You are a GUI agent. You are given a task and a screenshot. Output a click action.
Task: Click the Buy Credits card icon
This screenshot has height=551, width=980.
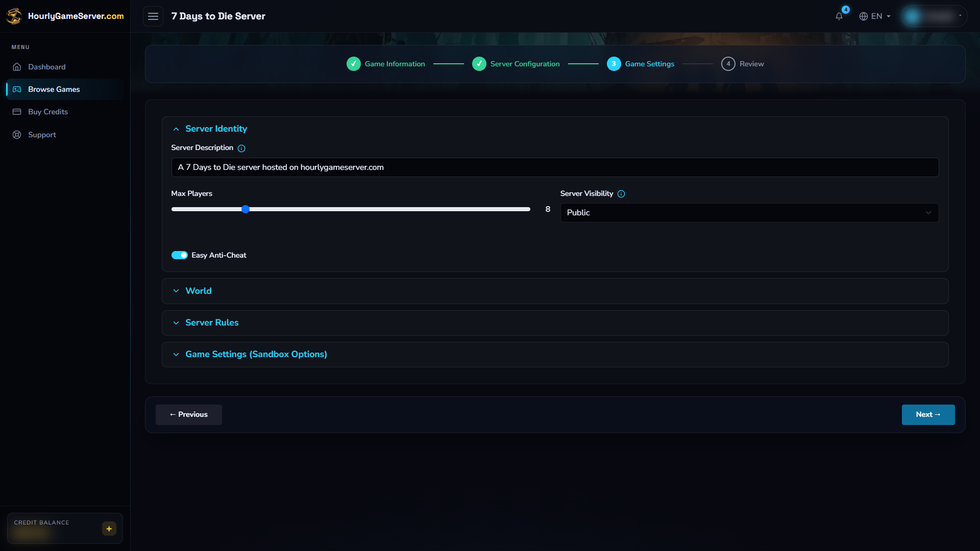point(17,112)
